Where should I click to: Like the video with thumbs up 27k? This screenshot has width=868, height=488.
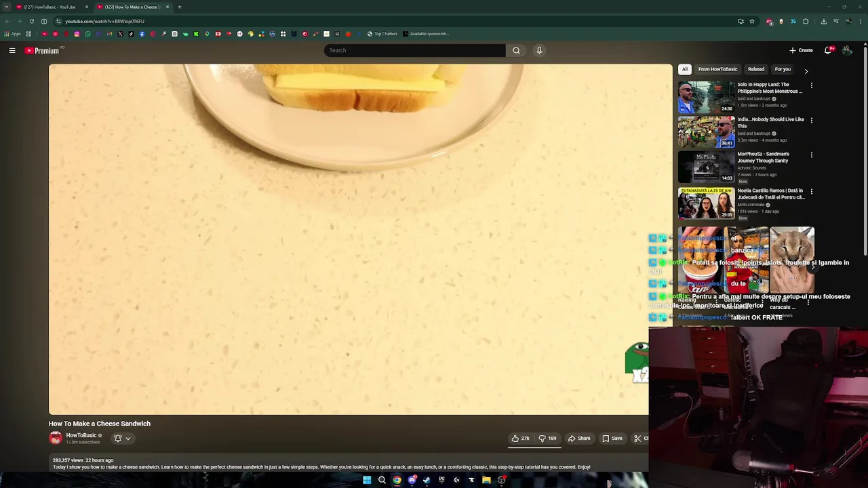click(x=520, y=439)
